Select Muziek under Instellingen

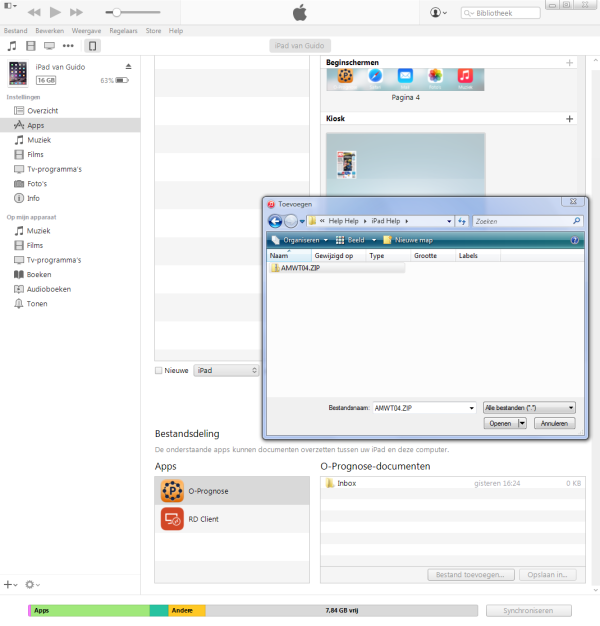[x=70, y=140]
